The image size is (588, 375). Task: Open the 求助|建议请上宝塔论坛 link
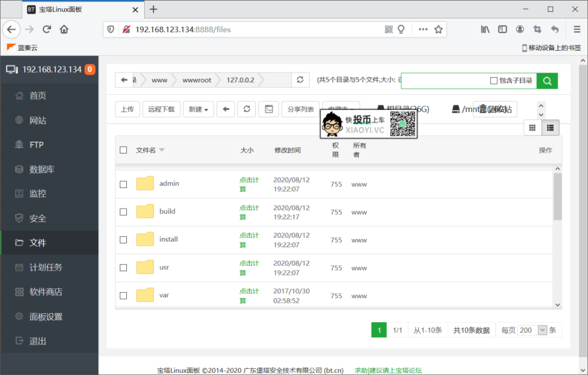(388, 371)
